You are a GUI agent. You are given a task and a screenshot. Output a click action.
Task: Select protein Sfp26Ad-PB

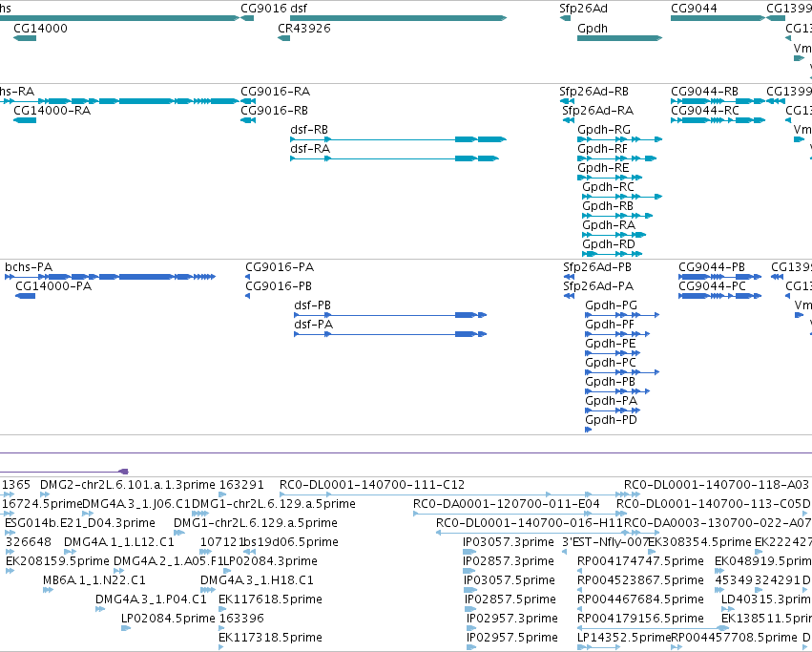[597, 267]
